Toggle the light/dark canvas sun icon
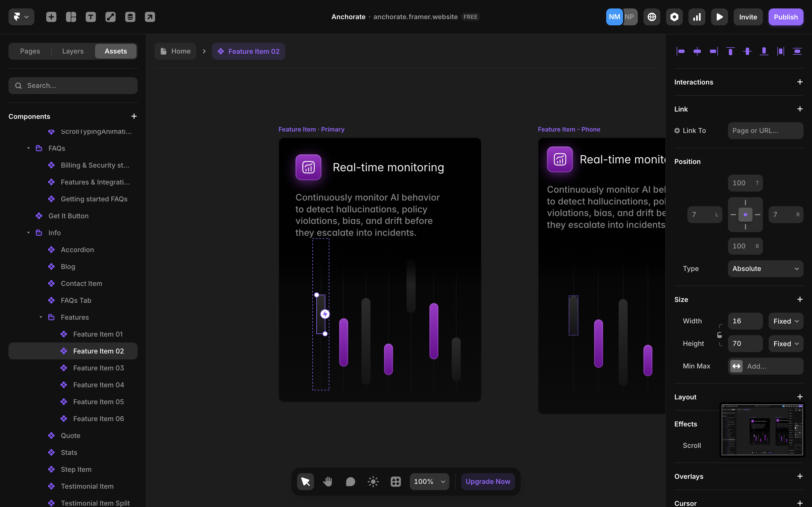 click(x=373, y=482)
